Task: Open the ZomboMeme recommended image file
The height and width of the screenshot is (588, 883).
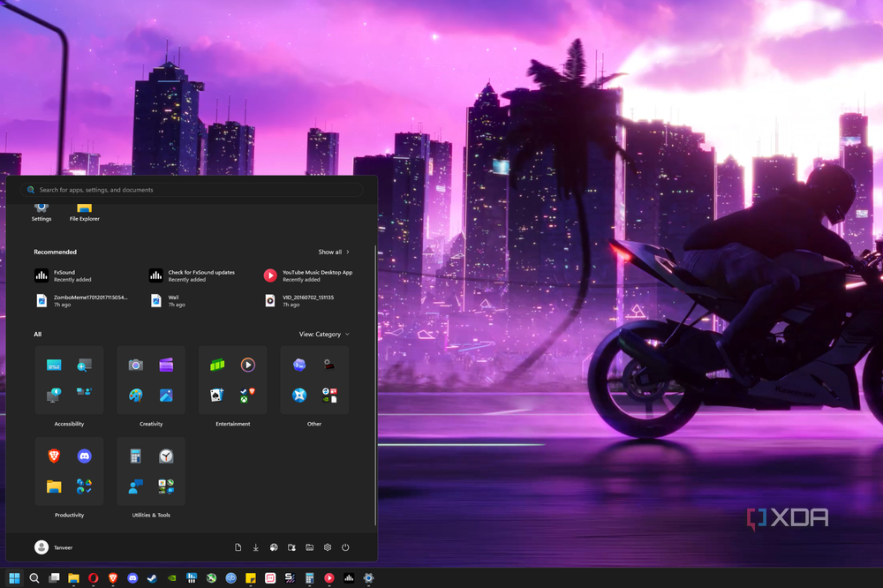Action: pos(81,301)
